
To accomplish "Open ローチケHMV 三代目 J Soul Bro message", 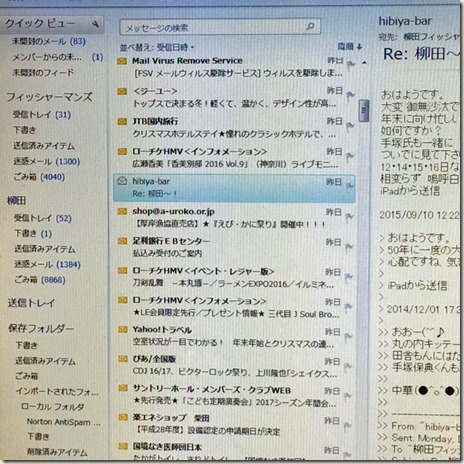I will pyautogui.click(x=233, y=307).
